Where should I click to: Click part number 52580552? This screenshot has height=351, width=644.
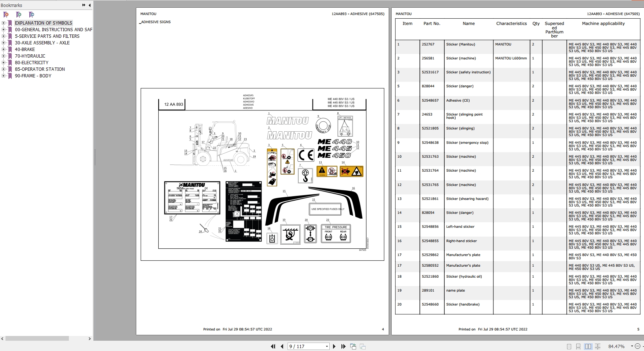tap(430, 266)
